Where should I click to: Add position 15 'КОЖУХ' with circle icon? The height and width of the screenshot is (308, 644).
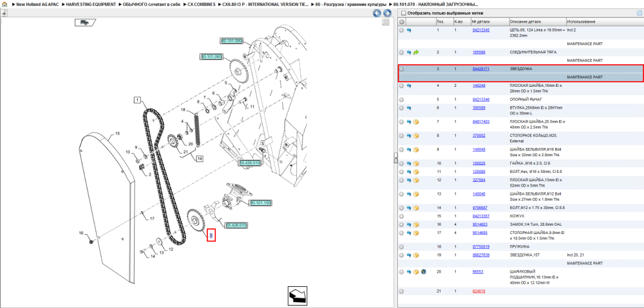coord(402,215)
